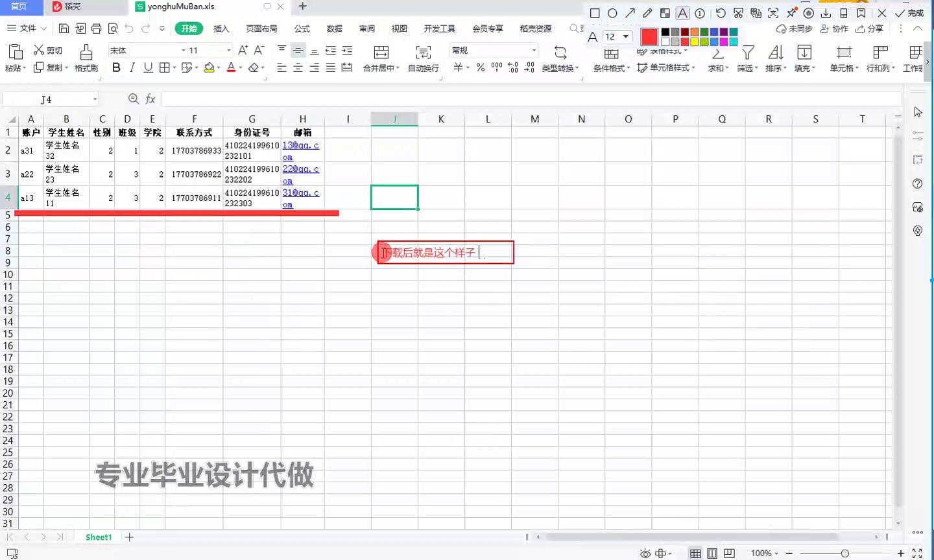Image resolution: width=934 pixels, height=560 pixels.
Task: Open the 公式 (Formulas) ribbon tab
Action: tap(302, 29)
